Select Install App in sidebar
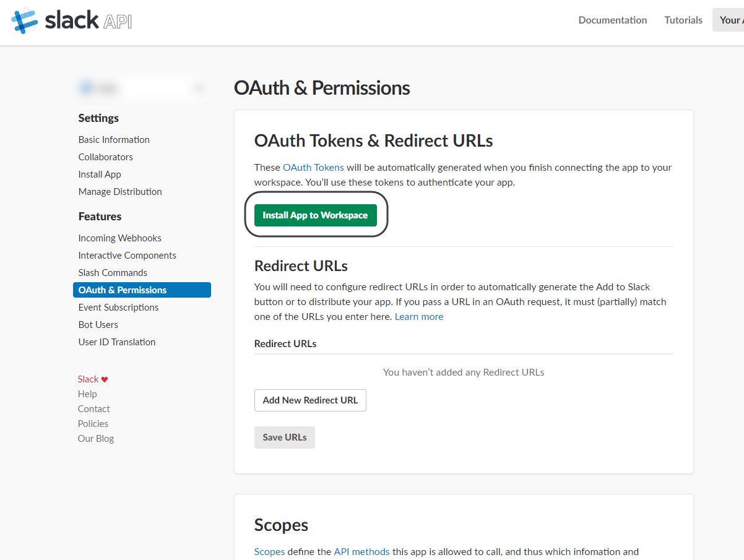 pyautogui.click(x=100, y=174)
